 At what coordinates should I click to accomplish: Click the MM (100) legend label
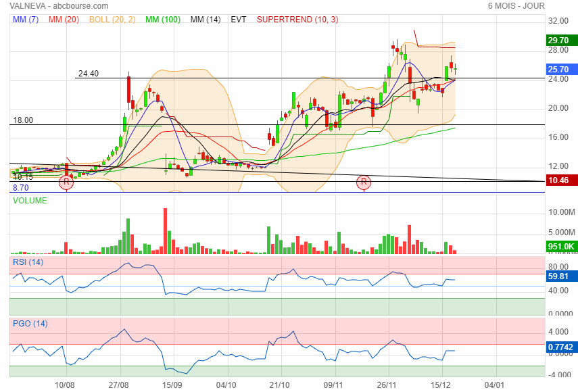[163, 20]
